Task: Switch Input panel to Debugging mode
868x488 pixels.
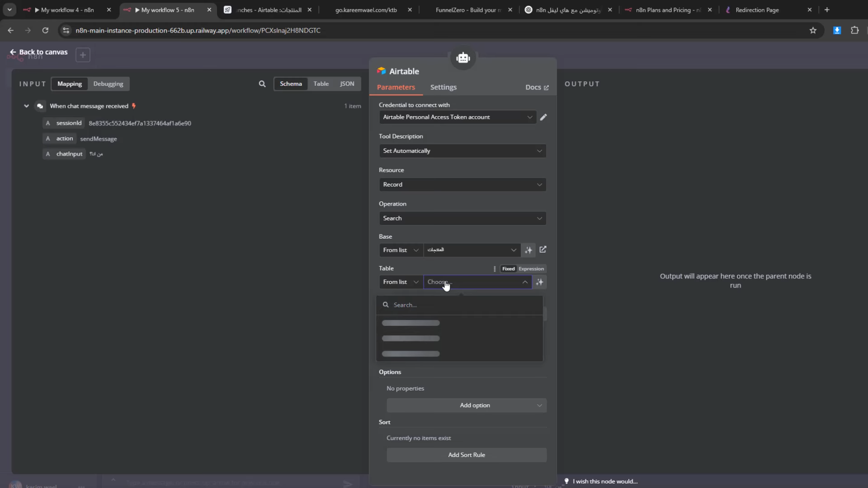Action: pos(108,84)
